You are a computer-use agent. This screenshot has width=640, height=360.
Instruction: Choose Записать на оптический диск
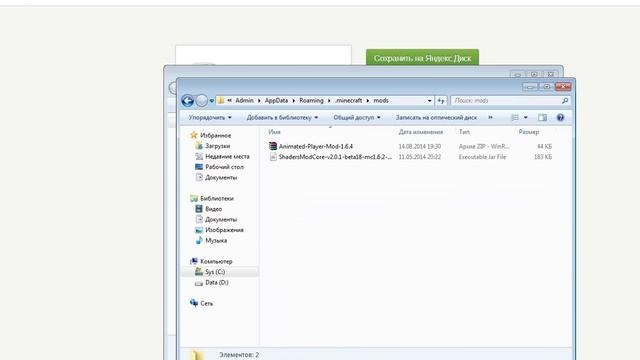pos(436,118)
